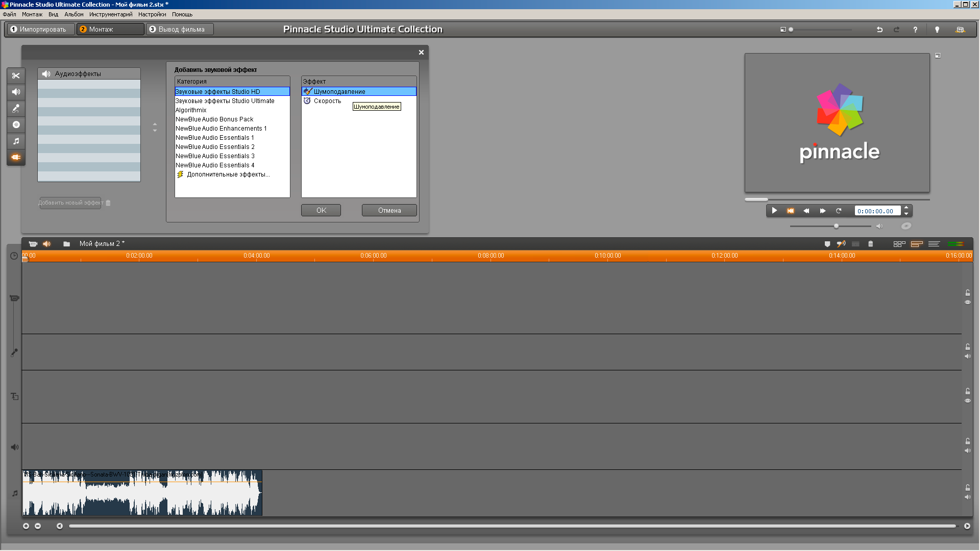
Task: Open the Вид menu
Action: coord(53,14)
